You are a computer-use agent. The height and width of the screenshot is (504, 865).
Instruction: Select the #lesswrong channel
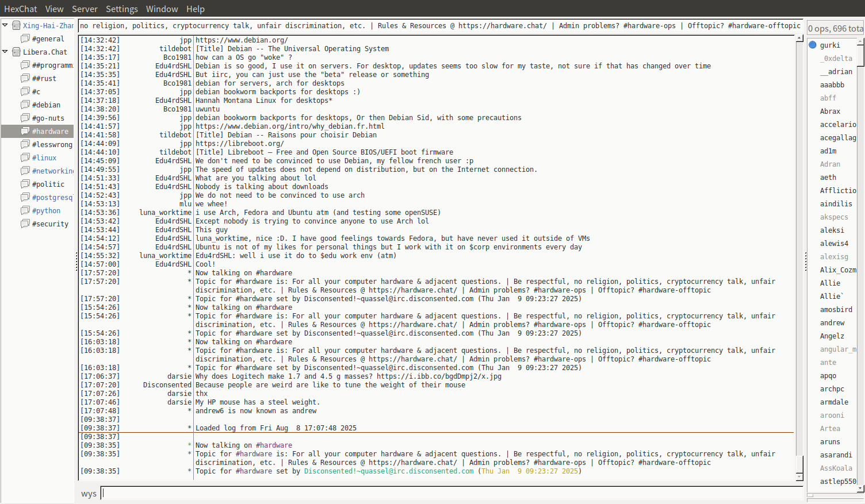[x=52, y=144]
